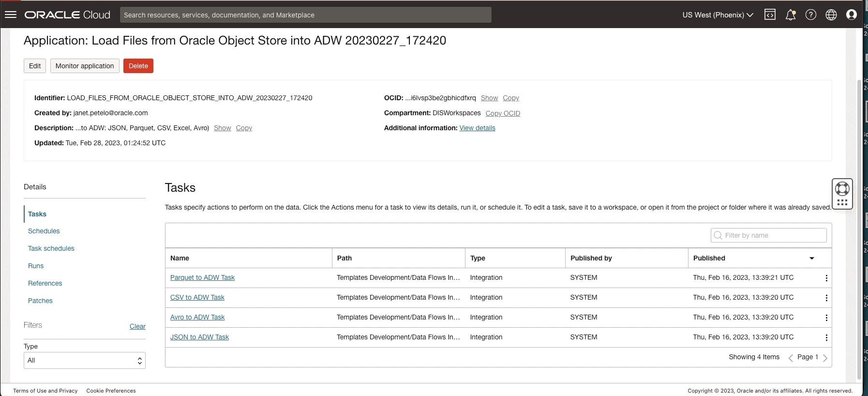Open Task schedules in the Details menu
Image resolution: width=868 pixels, height=396 pixels.
(51, 248)
